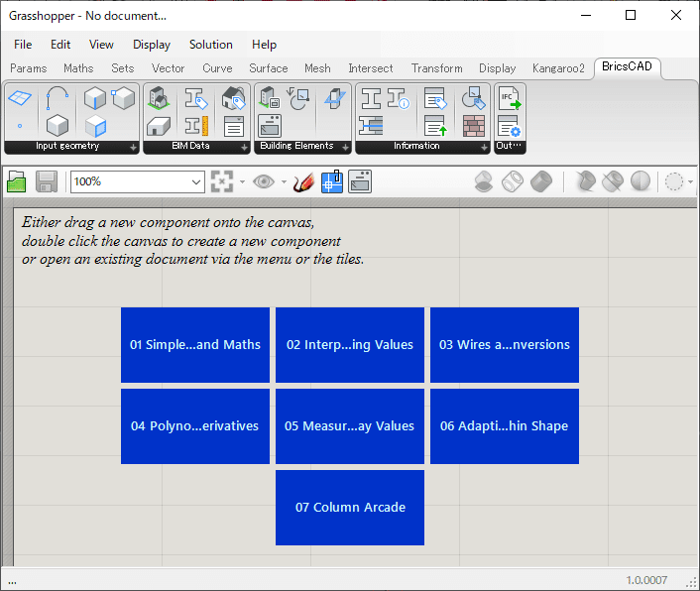Select the cube with highlighted edge icon
700x591 pixels.
[94, 98]
